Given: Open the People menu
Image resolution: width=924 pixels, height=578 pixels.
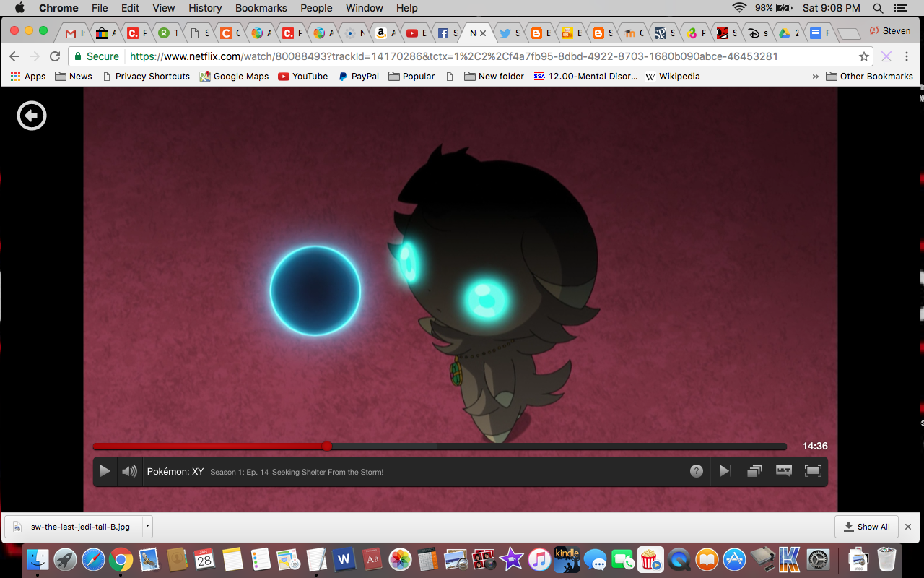Looking at the screenshot, I should click(316, 8).
